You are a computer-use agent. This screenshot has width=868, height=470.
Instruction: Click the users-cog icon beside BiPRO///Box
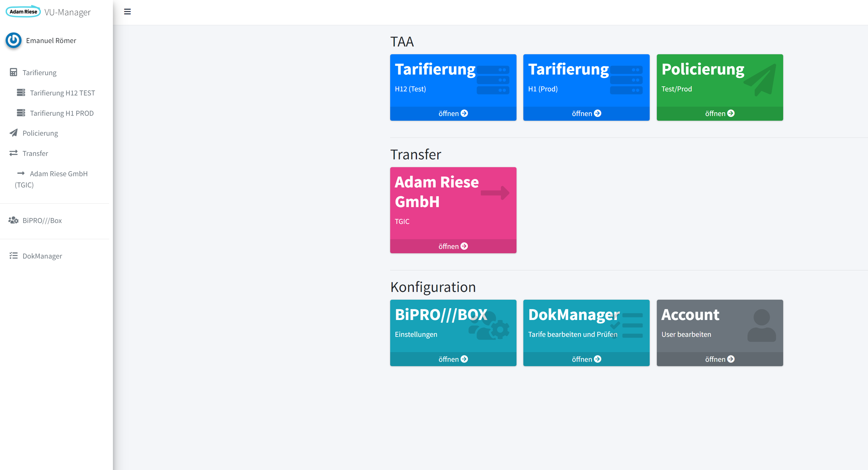(13, 220)
